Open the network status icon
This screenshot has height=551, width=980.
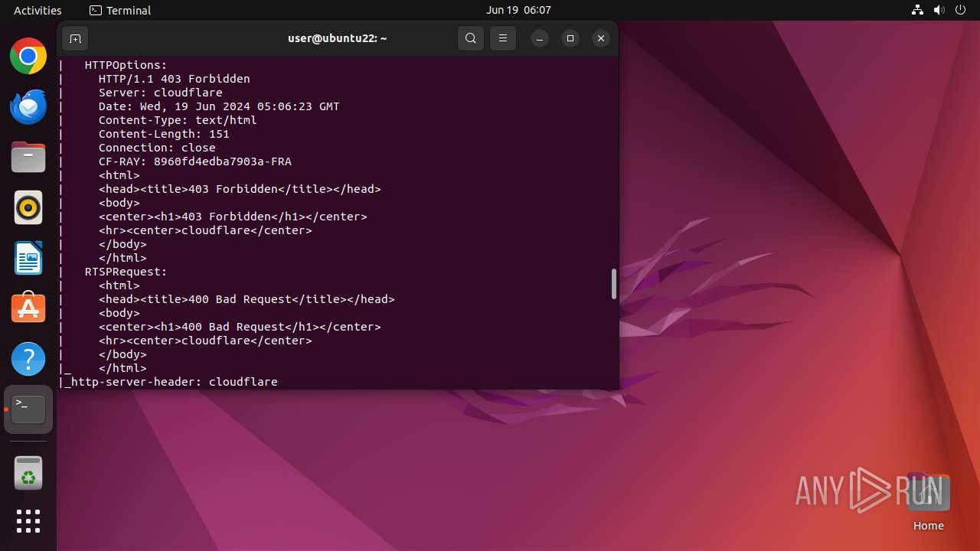point(918,10)
